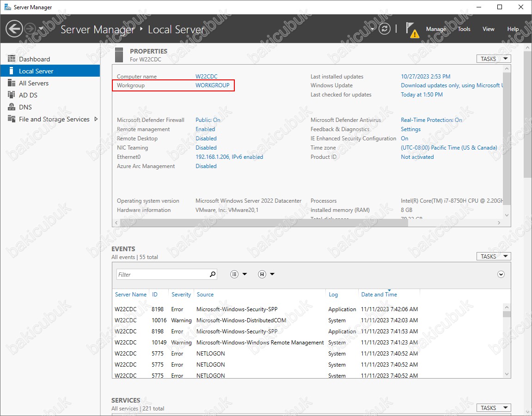The width and height of the screenshot is (532, 416).
Task: Sort events by Severity column
Action: click(181, 295)
